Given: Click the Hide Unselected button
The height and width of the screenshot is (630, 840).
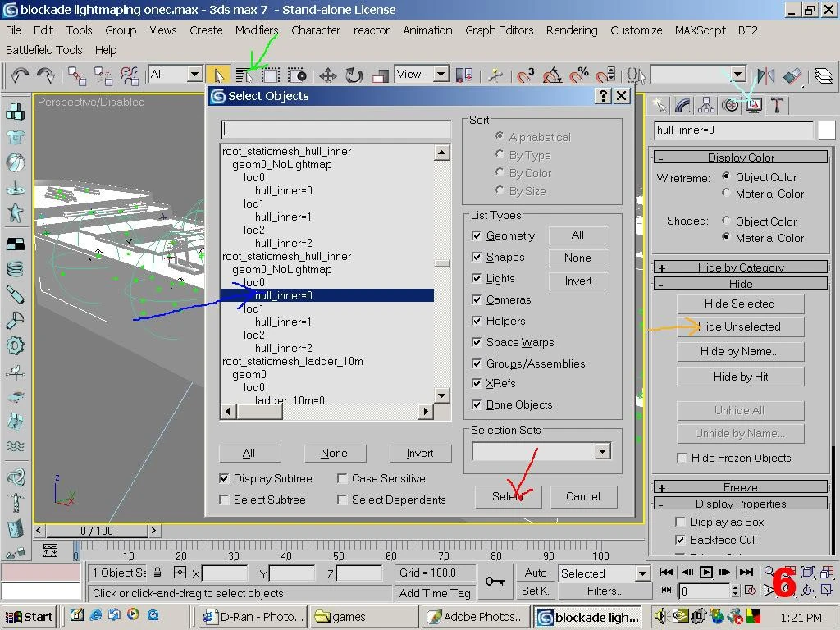Looking at the screenshot, I should point(740,326).
